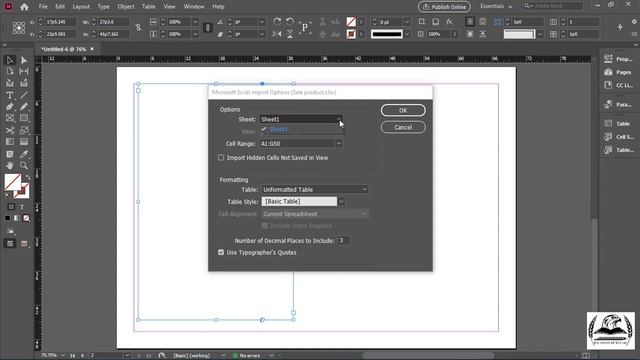Select the Line tool
Screen dimensions: 640x360
[x=24, y=96]
